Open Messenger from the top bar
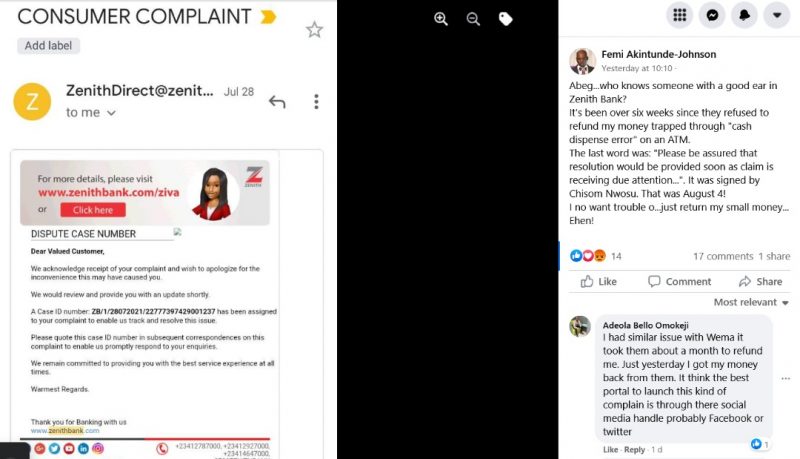The image size is (800, 459). coord(712,15)
